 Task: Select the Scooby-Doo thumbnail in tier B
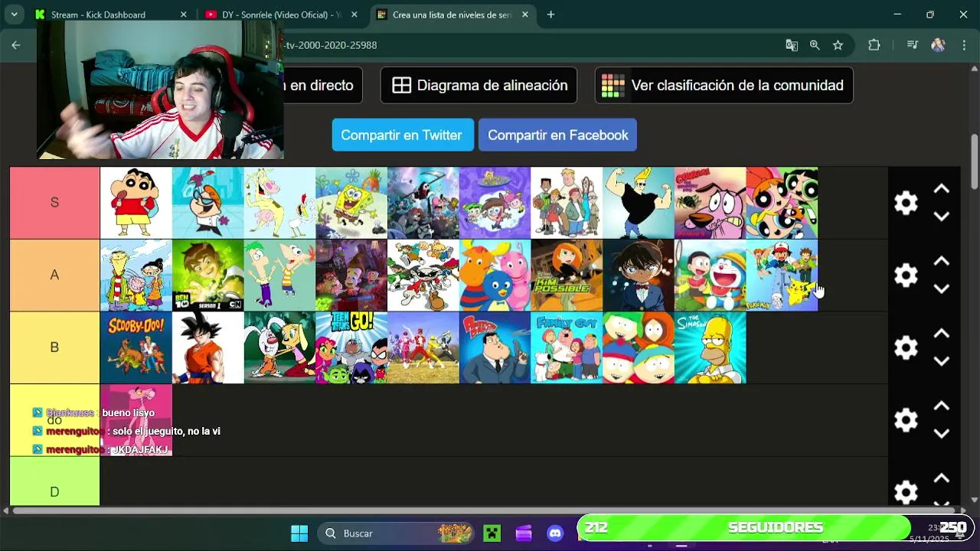(x=136, y=347)
